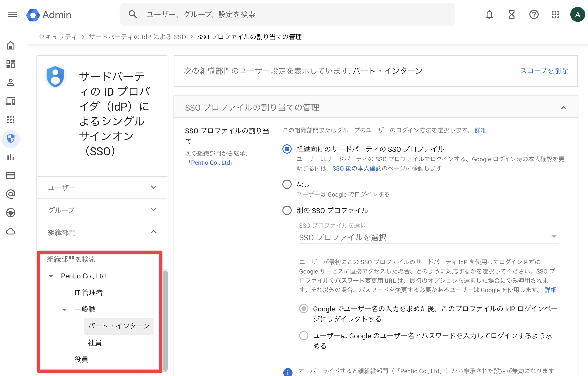Click the Google Admin logo
Image resolution: width=588 pixels, height=376 pixels.
[x=49, y=15]
